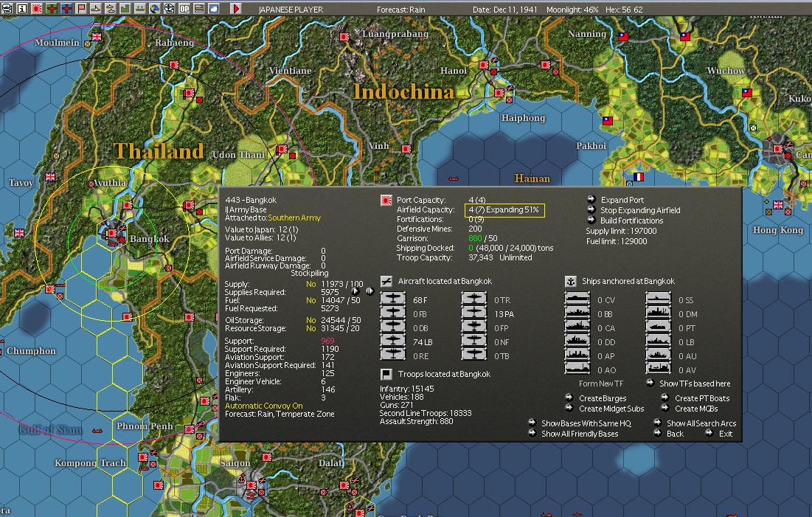
Task: Click the orange flag toolbar icon
Action: [81, 8]
